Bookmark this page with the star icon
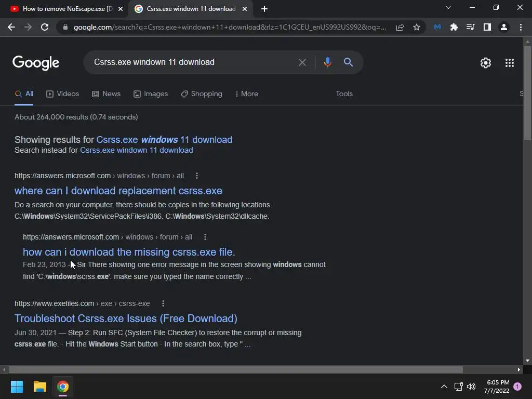 (417, 27)
